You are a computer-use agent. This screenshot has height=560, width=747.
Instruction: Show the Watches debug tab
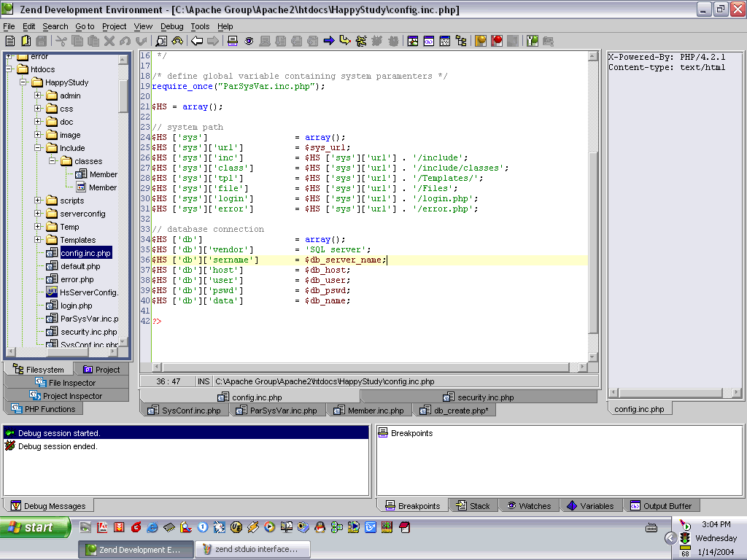529,506
